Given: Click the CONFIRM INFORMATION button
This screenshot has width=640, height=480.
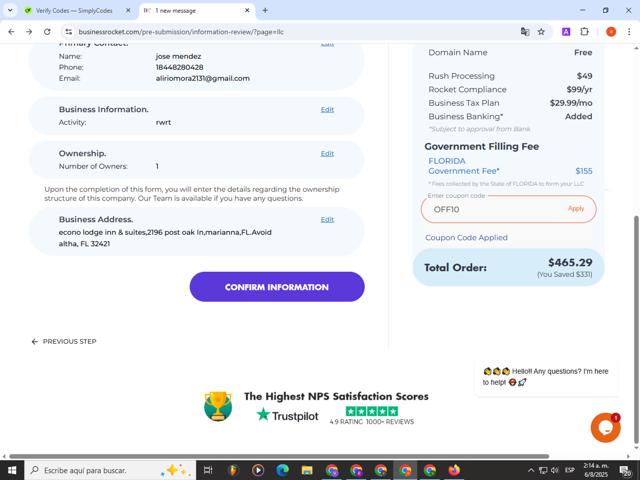Looking at the screenshot, I should [x=277, y=287].
